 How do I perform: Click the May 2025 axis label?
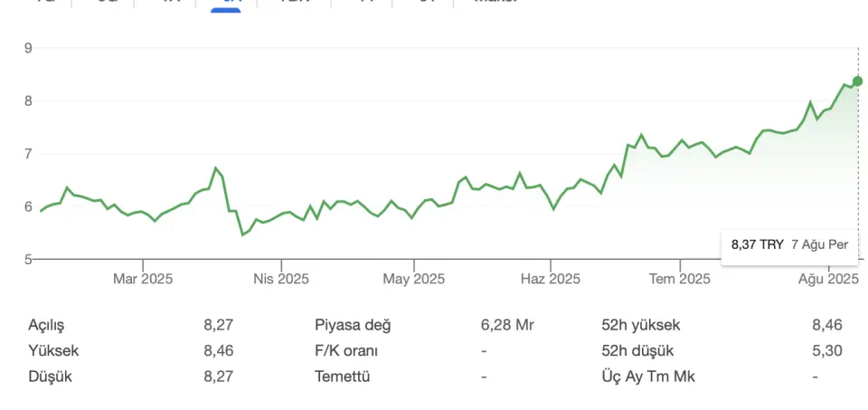coord(413,279)
